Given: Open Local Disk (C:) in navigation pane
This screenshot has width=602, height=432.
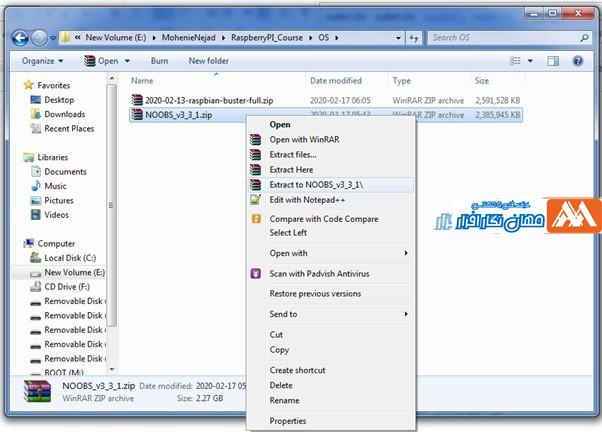Looking at the screenshot, I should [70, 258].
